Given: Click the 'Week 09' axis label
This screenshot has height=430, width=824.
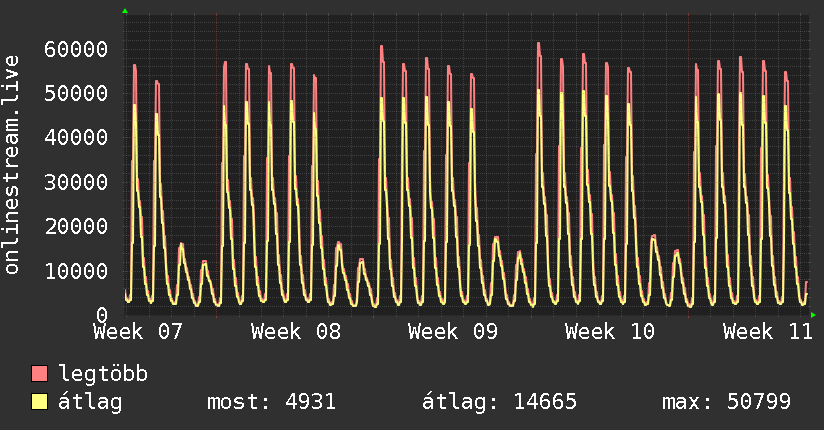Looking at the screenshot, I should point(452,332).
